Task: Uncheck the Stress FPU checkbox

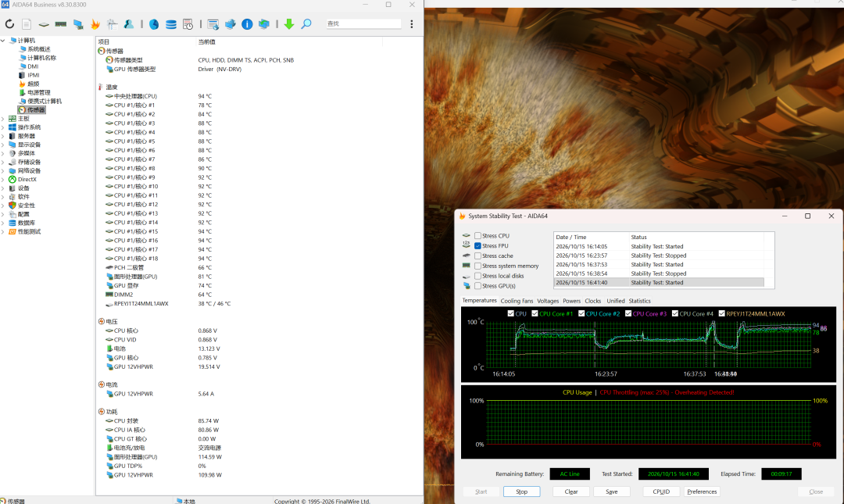Action: point(478,245)
